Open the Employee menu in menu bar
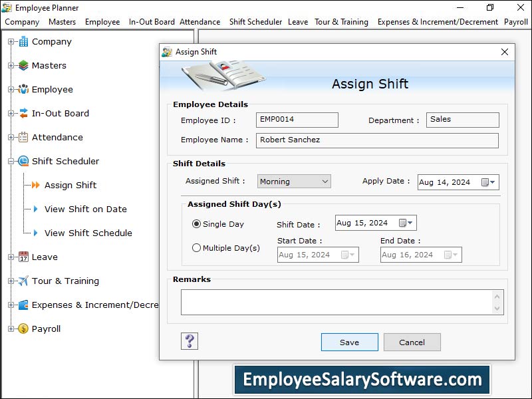This screenshot has height=399, width=532. pyautogui.click(x=102, y=22)
